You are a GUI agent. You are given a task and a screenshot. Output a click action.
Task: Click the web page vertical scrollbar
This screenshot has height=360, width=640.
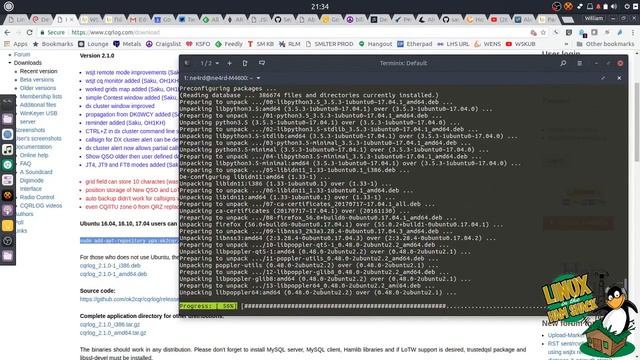pos(637,122)
